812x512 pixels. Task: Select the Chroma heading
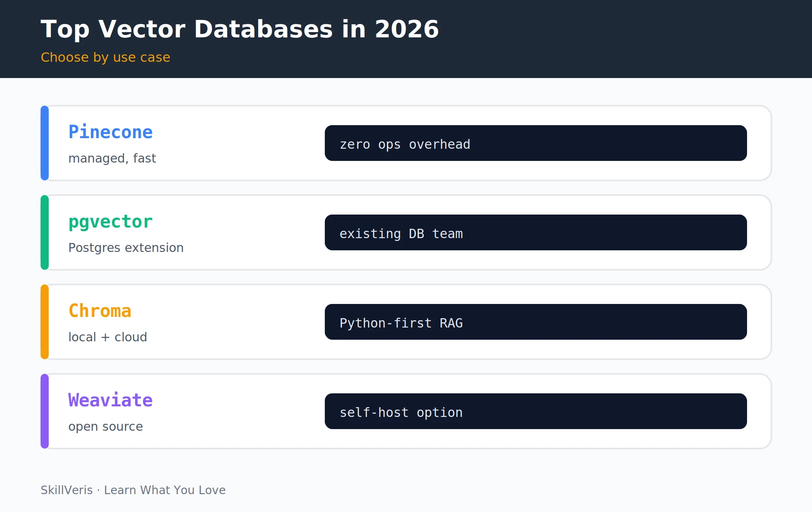[x=100, y=311]
